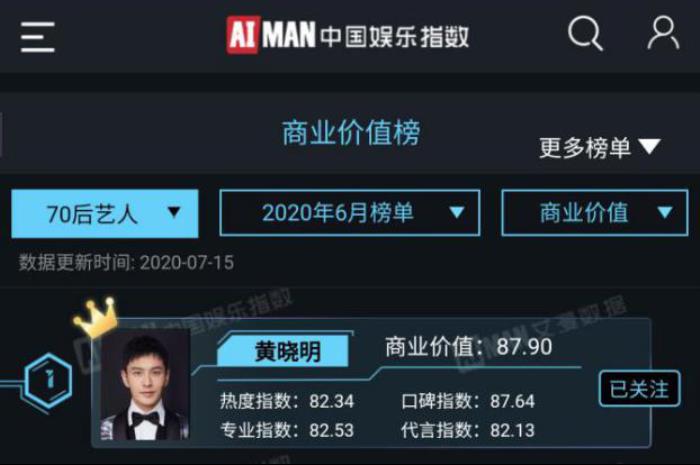This screenshot has width=700, height=465.
Task: Expand the 商业价值 ranking type dropdown
Action: 595,212
